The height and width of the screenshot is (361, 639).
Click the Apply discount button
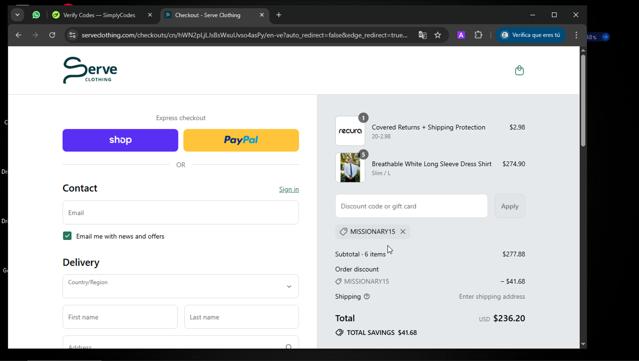[510, 206]
